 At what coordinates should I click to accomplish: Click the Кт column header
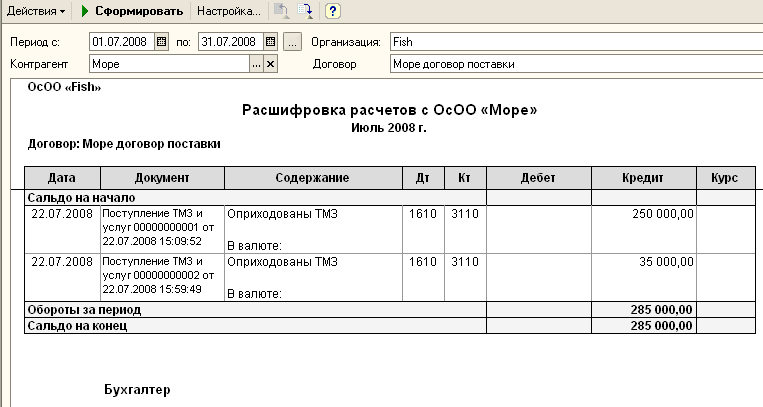pyautogui.click(x=465, y=178)
